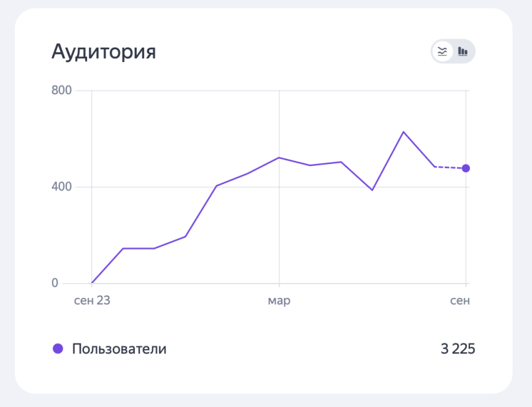Click the line's starting point at сен 23
This screenshot has height=407, width=532.
[x=92, y=283]
